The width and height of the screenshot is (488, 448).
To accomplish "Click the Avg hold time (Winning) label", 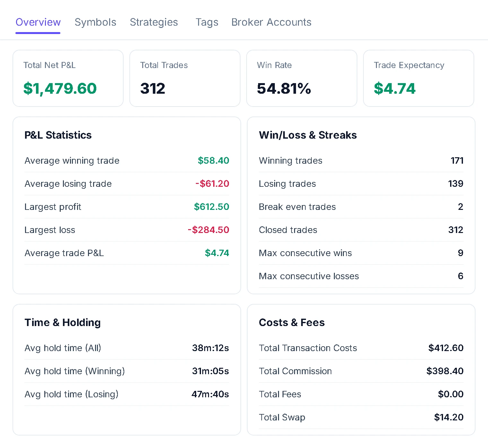I will 75,371.
